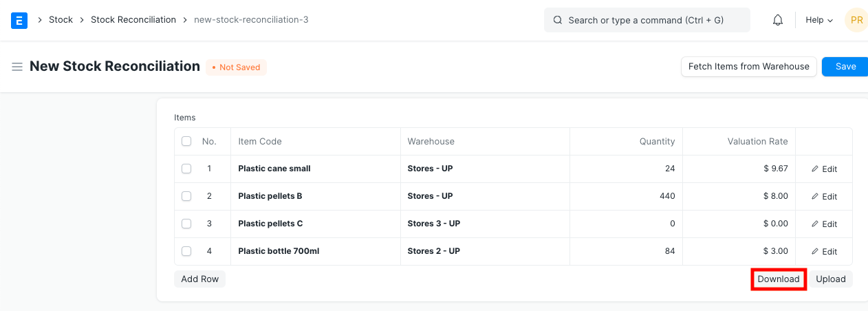Tick the checkbox for row 3
Viewport: 868px width, 311px height.
pyautogui.click(x=186, y=224)
